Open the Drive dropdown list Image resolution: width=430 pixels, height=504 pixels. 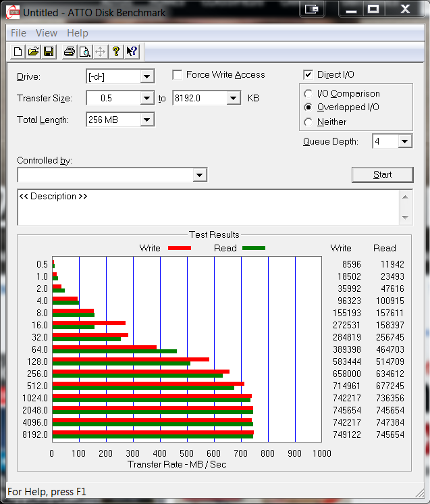pyautogui.click(x=147, y=77)
